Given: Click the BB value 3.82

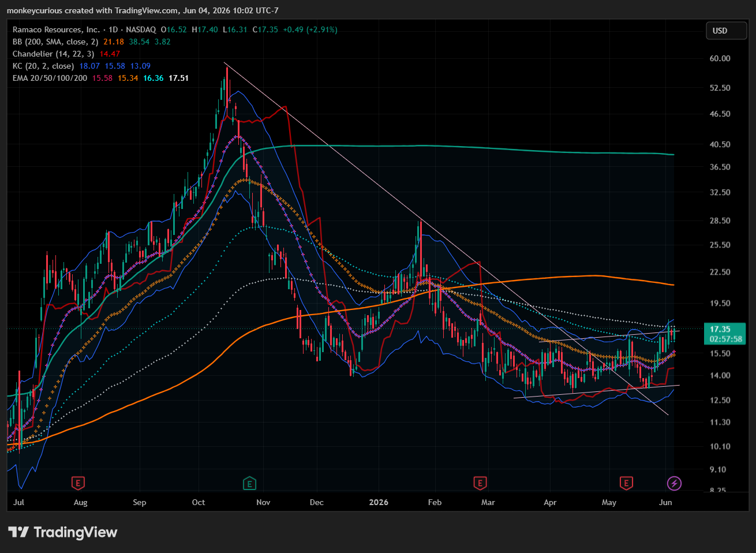Looking at the screenshot, I should [x=163, y=42].
